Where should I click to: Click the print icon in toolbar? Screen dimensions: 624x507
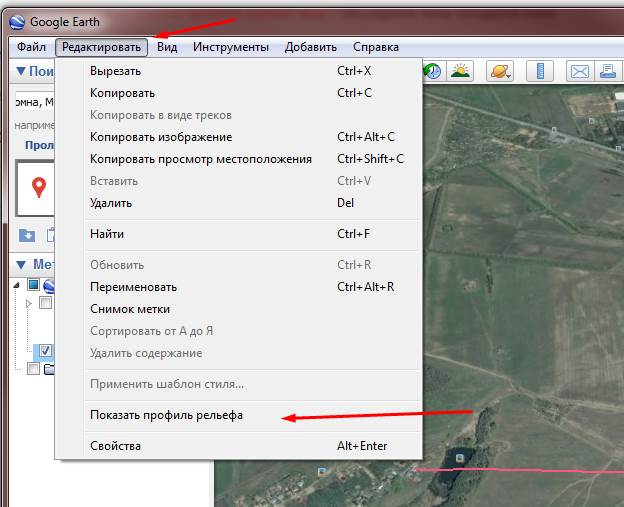point(607,71)
